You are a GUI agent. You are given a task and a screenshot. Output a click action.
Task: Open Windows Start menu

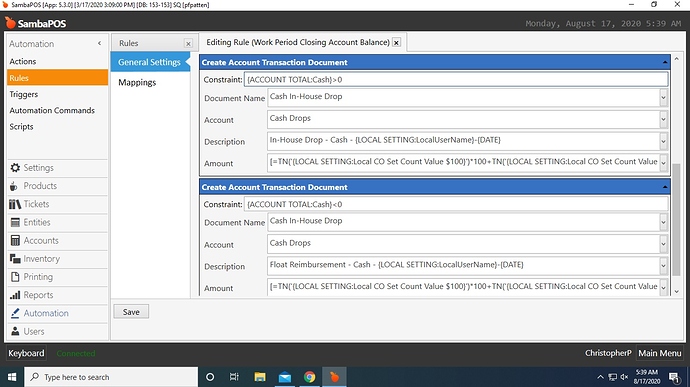[12, 377]
